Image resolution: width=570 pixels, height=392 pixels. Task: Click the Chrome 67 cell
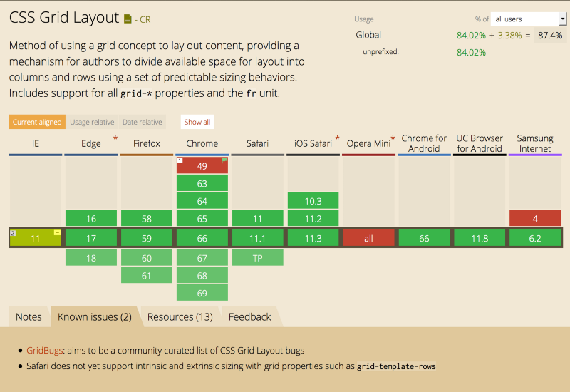[x=202, y=258]
